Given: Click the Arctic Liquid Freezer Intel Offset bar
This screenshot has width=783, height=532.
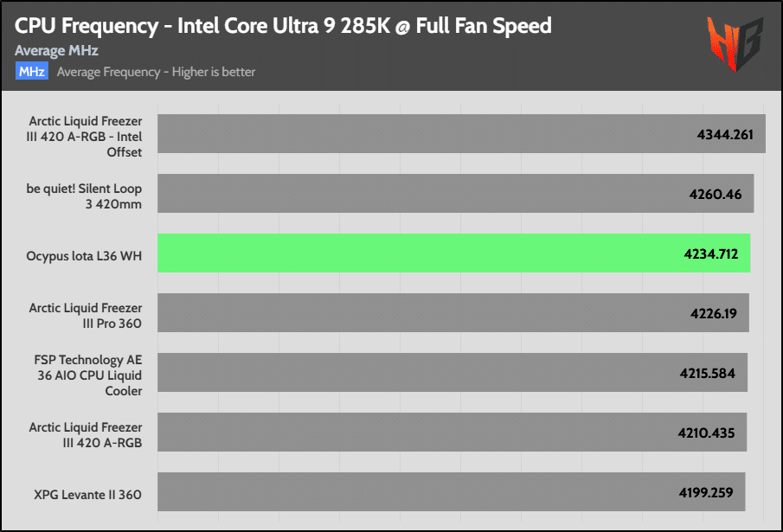Looking at the screenshot, I should (x=461, y=134).
